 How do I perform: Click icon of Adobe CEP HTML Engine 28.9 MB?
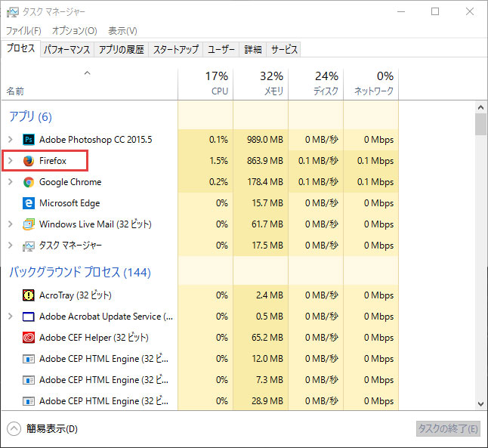pyautogui.click(x=29, y=401)
